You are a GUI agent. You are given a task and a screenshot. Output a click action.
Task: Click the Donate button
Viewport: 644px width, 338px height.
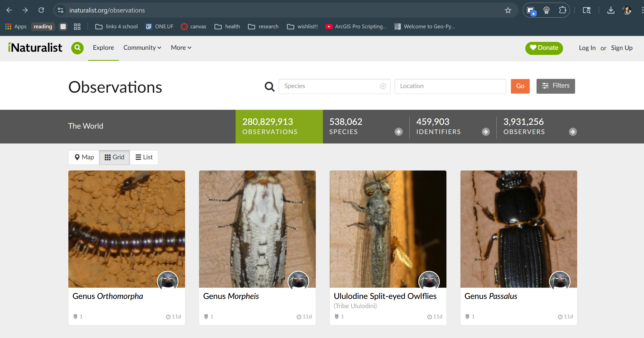point(544,48)
